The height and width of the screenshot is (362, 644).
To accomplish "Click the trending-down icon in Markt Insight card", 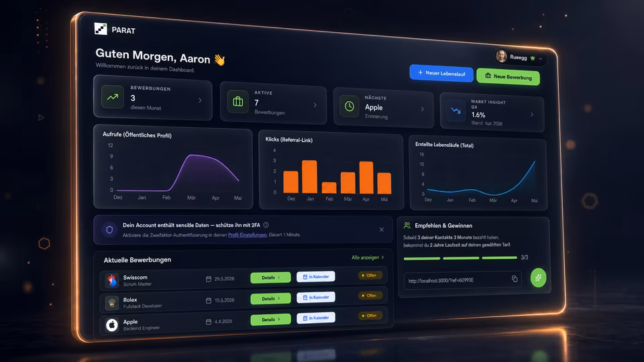I will 455,111.
